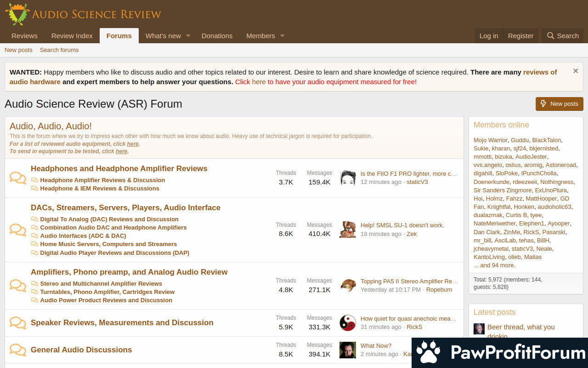Switch to the Review Index tab
588x368 pixels.
tap(72, 36)
